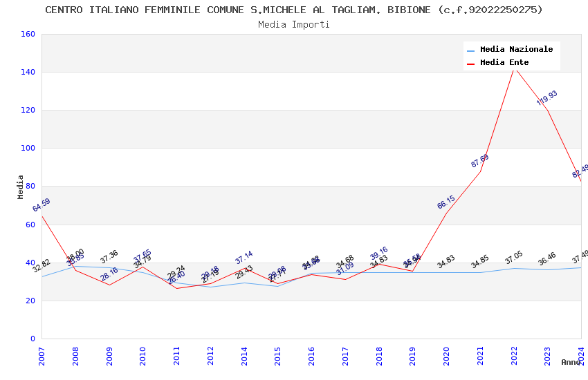This screenshot has width=588, height=380.
Task: Click the 34.85 data label
Action: click(x=480, y=261)
